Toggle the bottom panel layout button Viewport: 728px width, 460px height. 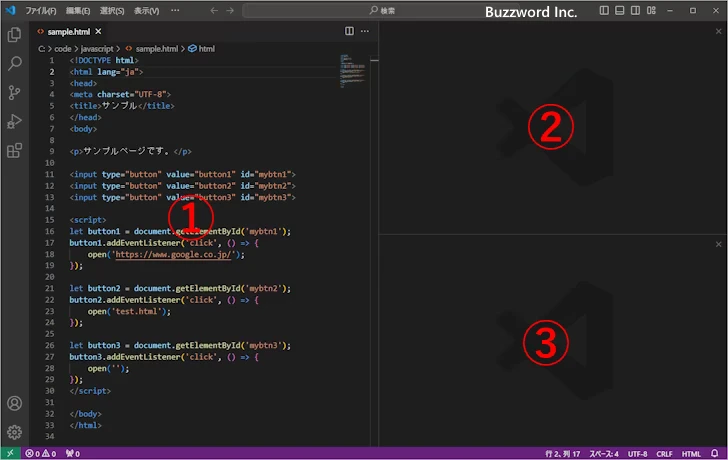click(621, 10)
